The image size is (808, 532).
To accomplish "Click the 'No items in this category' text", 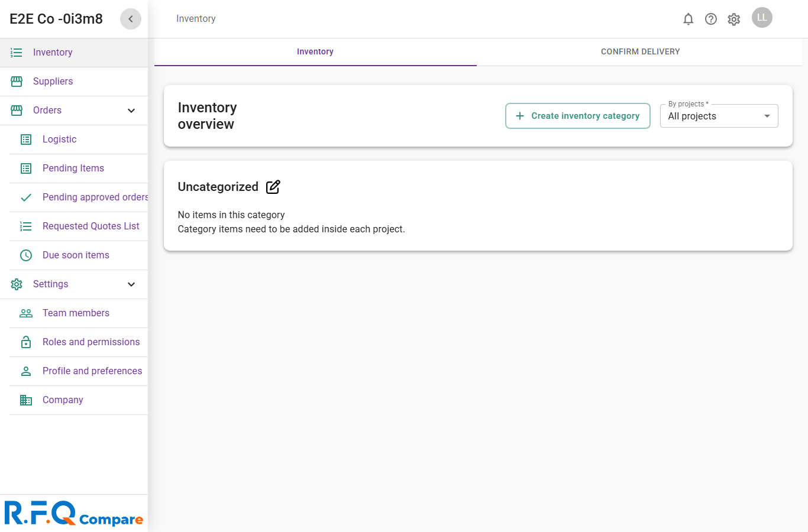I will coord(231,215).
